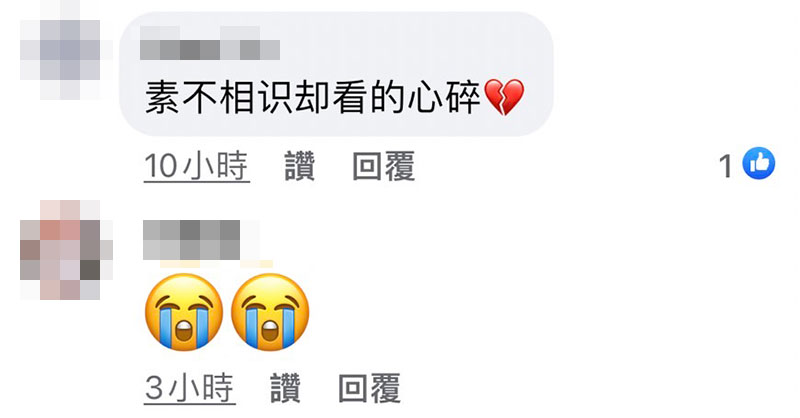Screen dimensions: 800x418
Task: Click the first loudly crying face emoji
Action: click(x=184, y=312)
